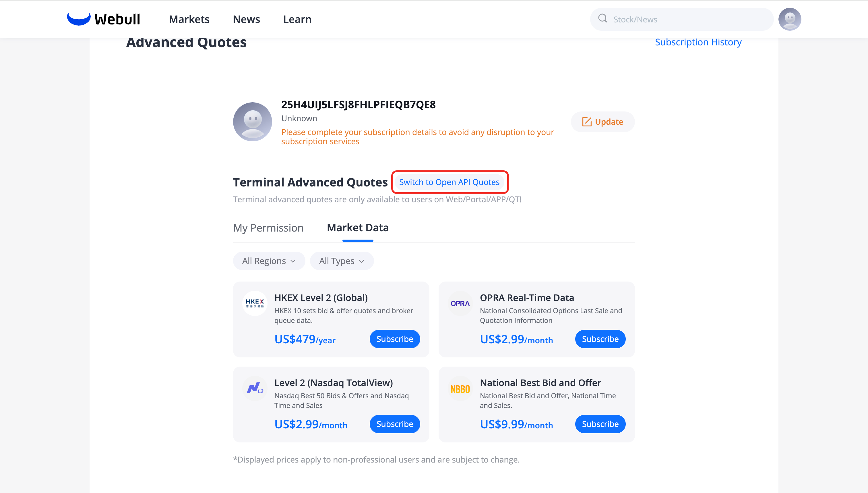Click the large profile avatar picture

point(252,122)
